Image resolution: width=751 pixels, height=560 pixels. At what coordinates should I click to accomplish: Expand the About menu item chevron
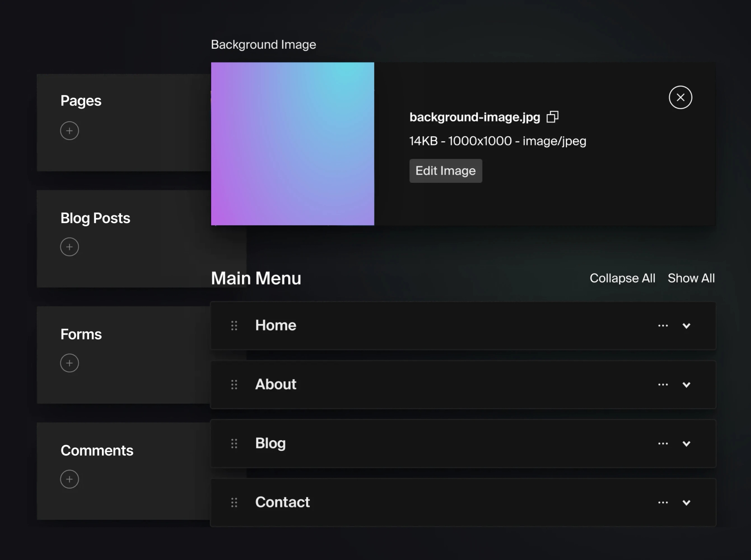686,385
